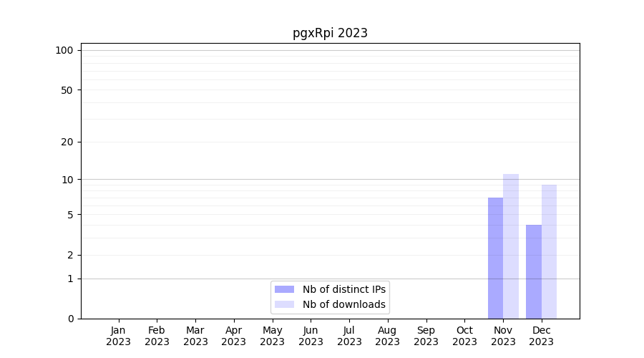Image resolution: width=644 pixels, height=358 pixels.
Task: Select the Jan 2023 x-axis label
Action: pos(118,336)
